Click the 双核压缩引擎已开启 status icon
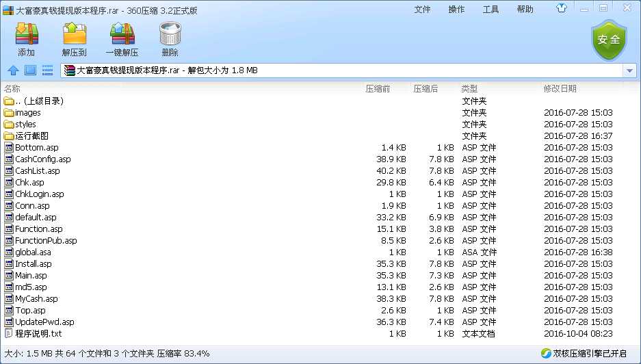This screenshot has height=364, width=641. coord(545,353)
